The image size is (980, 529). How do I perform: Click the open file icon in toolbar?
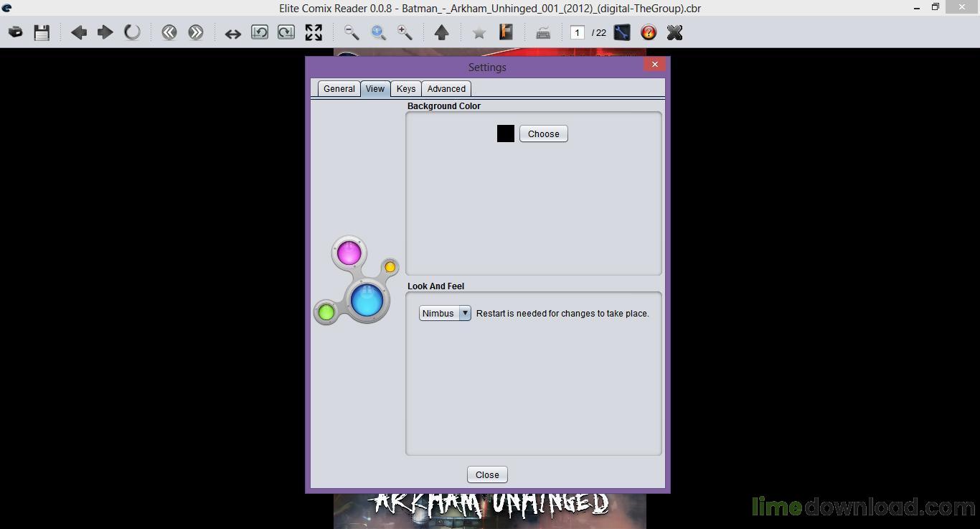point(15,32)
